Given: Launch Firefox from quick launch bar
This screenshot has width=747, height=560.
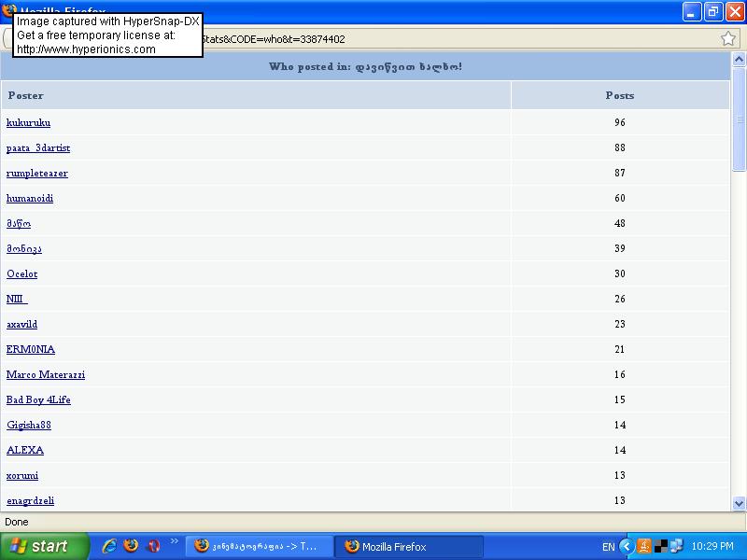Looking at the screenshot, I should point(131,546).
